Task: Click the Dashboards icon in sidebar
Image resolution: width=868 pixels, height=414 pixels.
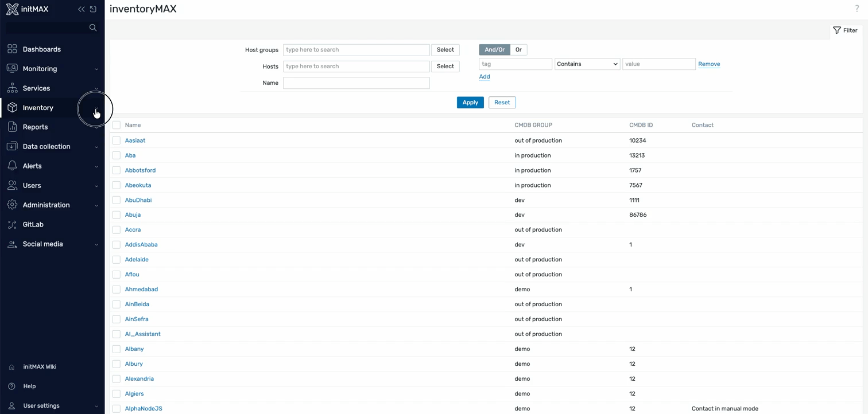Action: (12, 49)
